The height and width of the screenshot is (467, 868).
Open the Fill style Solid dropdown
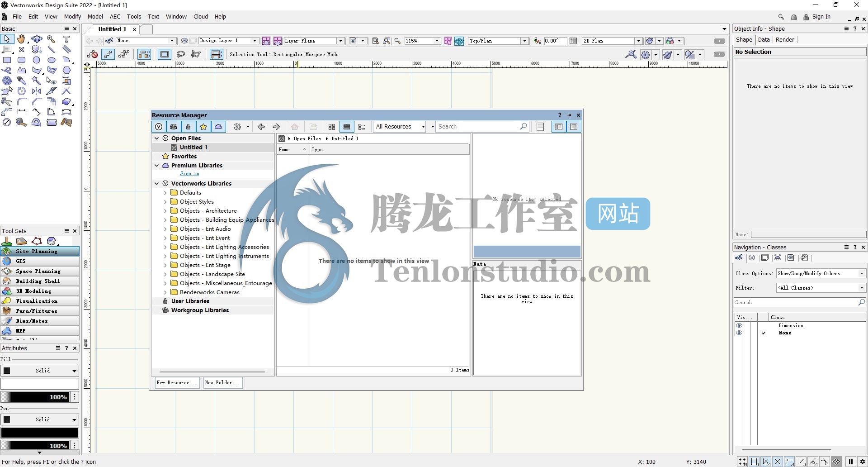tap(40, 371)
